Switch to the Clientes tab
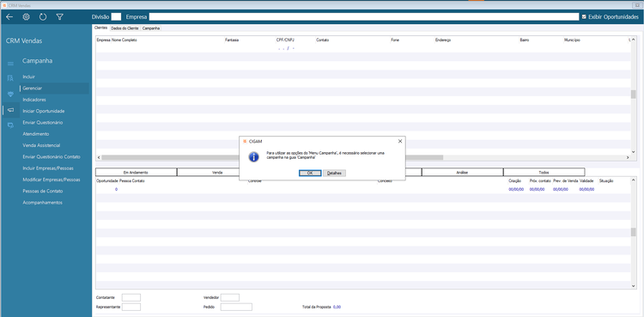 (x=100, y=28)
